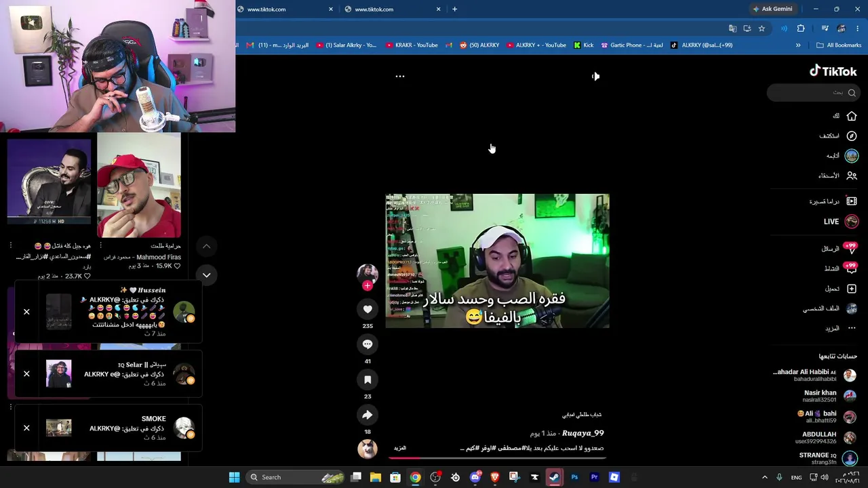Screen dimensions: 868x488
Task: Open Nasir khan's followed account
Action: click(x=830, y=396)
